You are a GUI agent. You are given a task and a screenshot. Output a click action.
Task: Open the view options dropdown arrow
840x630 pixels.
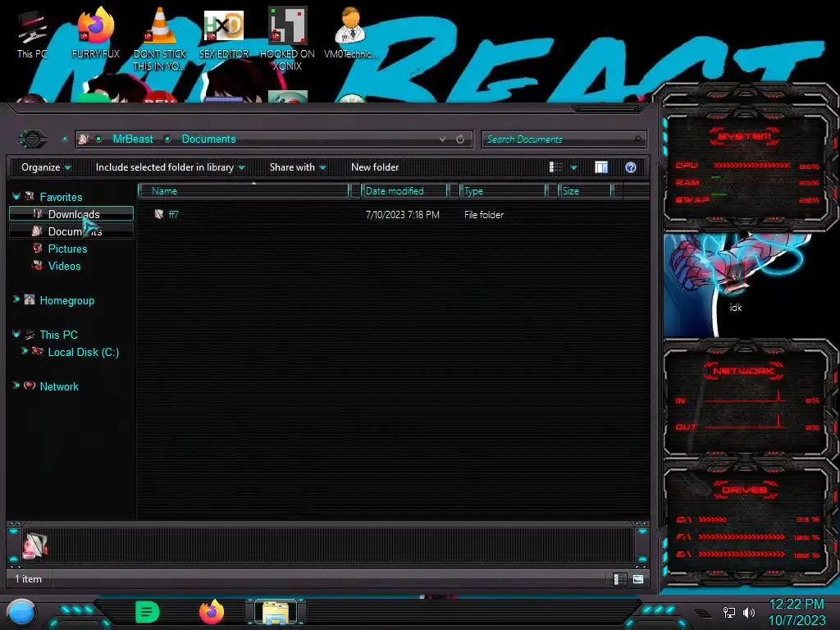click(x=573, y=167)
